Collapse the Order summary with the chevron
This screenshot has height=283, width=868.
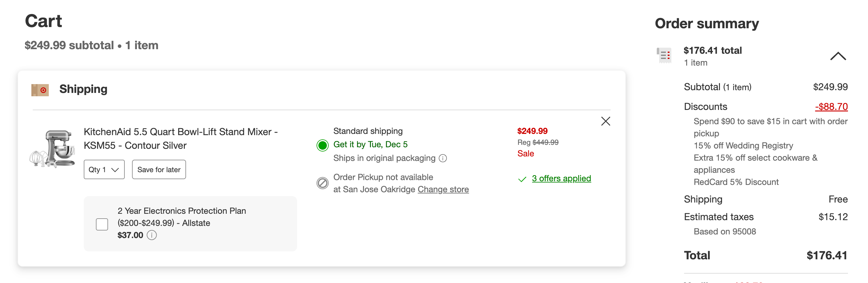click(x=838, y=56)
